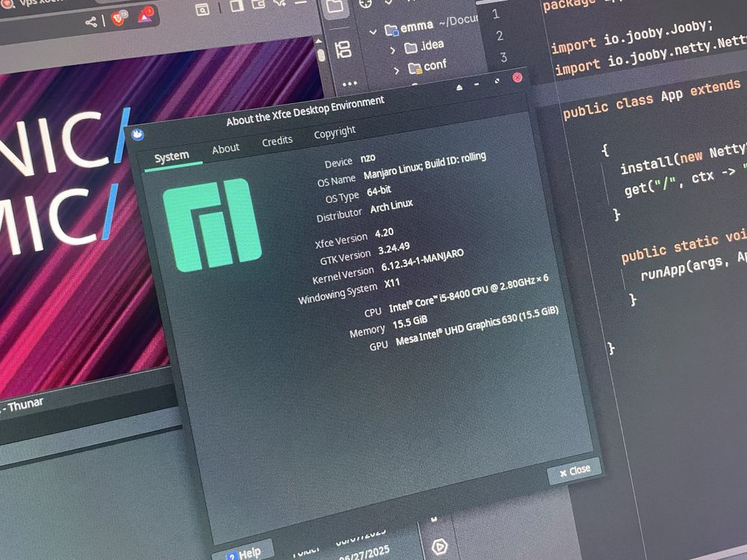Click device name value 'nzo'
This screenshot has height=560, width=747.
pos(368,158)
